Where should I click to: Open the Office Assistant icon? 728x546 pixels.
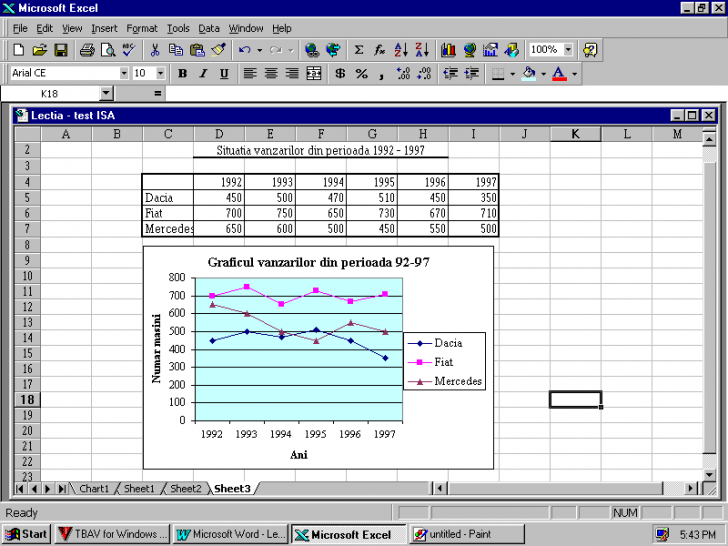click(590, 50)
